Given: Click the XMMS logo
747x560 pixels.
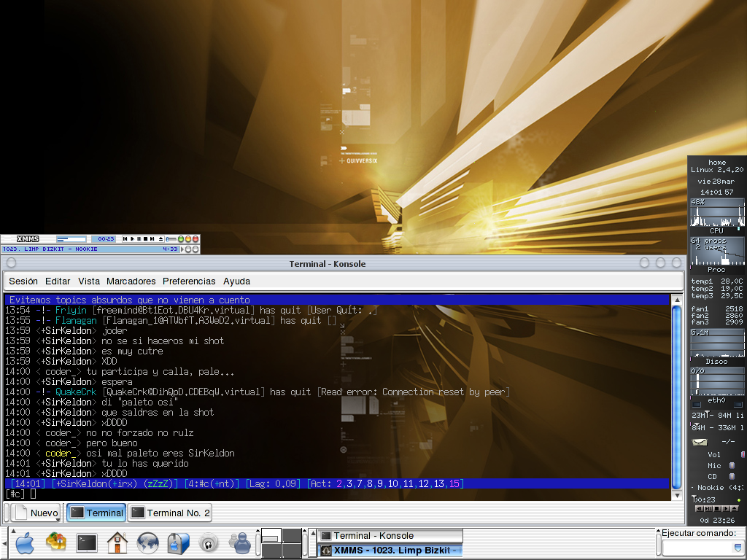Looking at the screenshot, I should click(x=28, y=238).
